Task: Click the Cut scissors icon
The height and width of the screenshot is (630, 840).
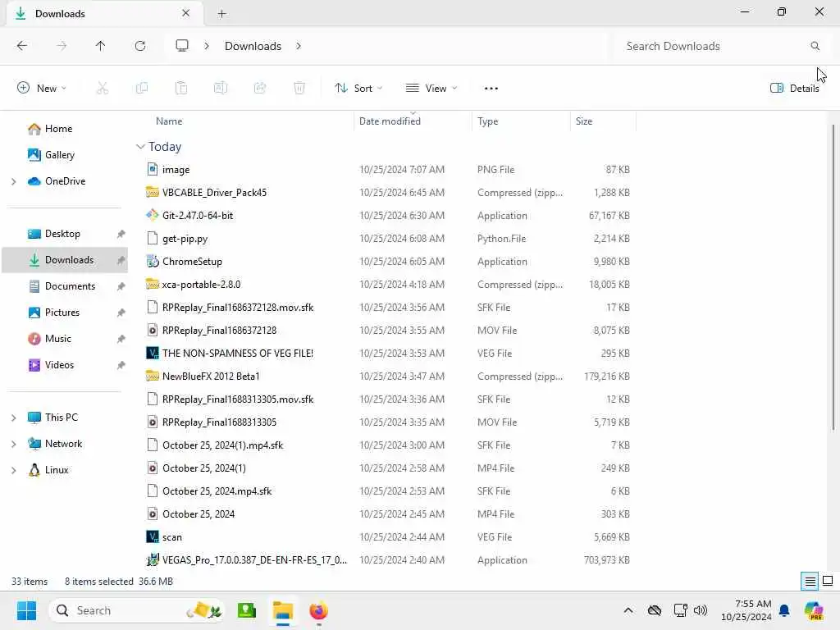Action: (x=103, y=88)
